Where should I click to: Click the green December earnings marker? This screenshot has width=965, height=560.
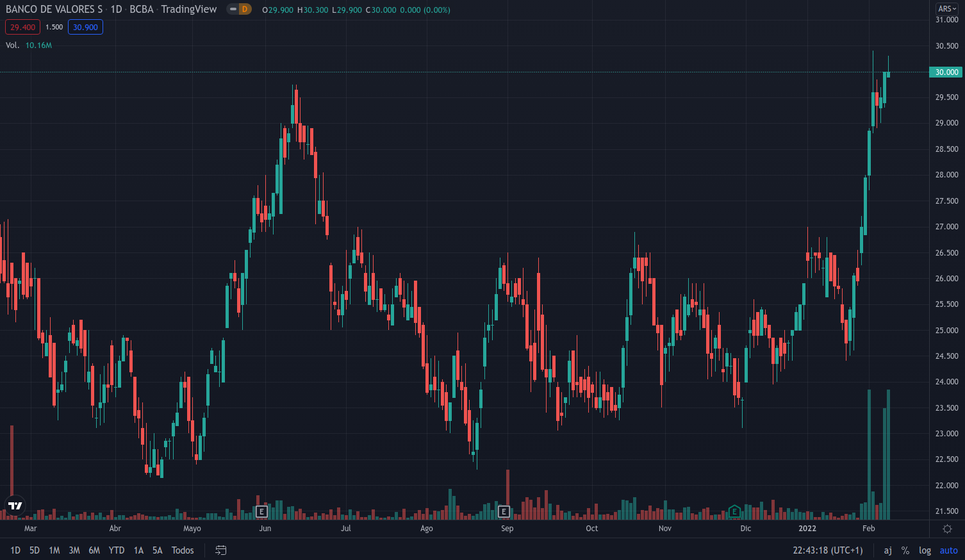tap(734, 511)
